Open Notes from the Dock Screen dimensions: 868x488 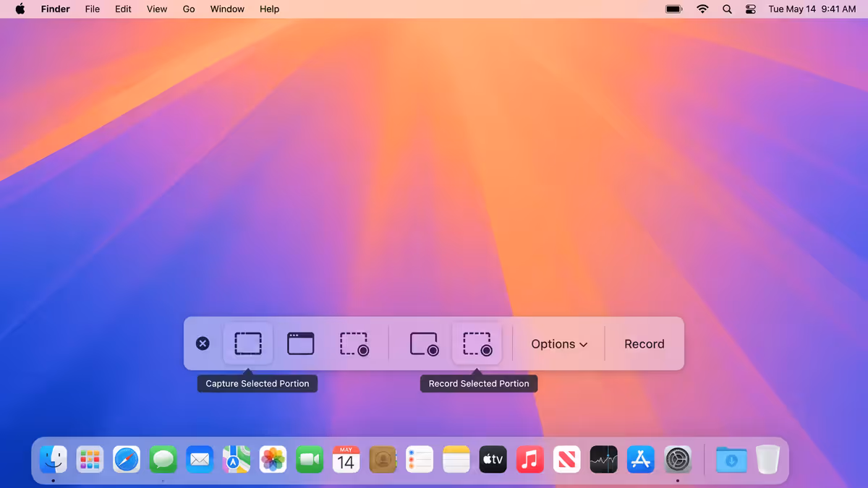[456, 459]
